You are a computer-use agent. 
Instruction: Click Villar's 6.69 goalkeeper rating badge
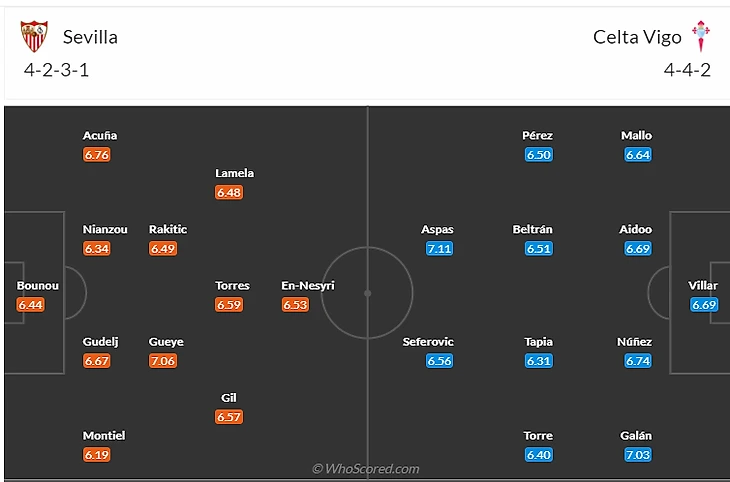(x=704, y=305)
